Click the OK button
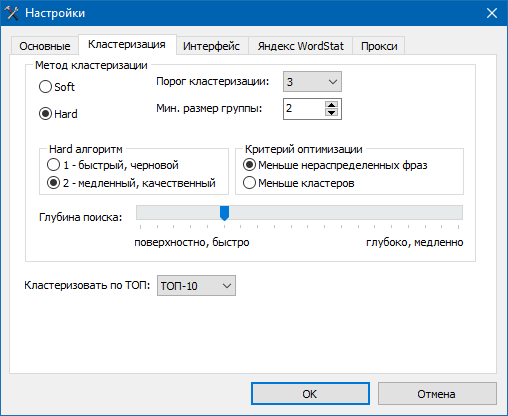 coord(310,394)
